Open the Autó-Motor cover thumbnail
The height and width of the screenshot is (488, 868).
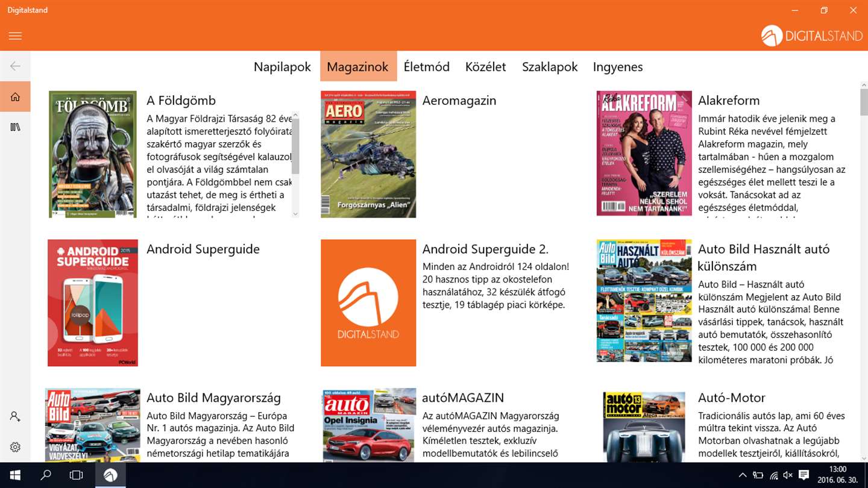[644, 426]
